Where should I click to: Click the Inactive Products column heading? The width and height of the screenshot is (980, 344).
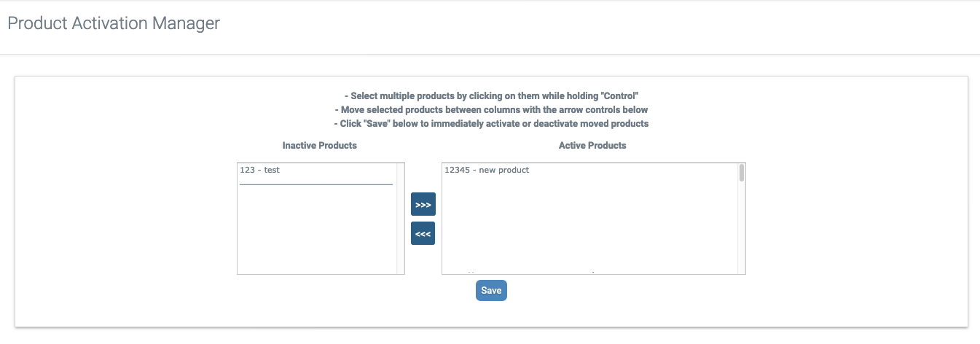tap(320, 145)
